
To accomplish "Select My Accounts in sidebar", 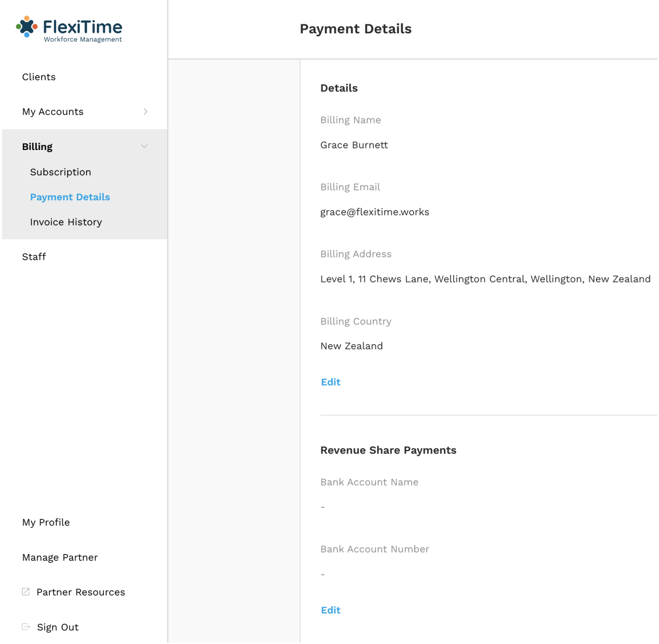I will [53, 112].
